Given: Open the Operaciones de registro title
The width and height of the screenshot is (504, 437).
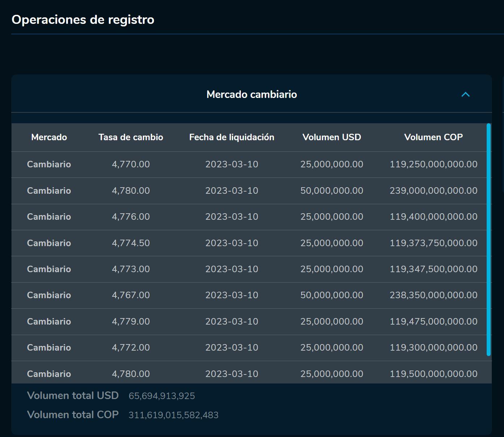Looking at the screenshot, I should 83,20.
